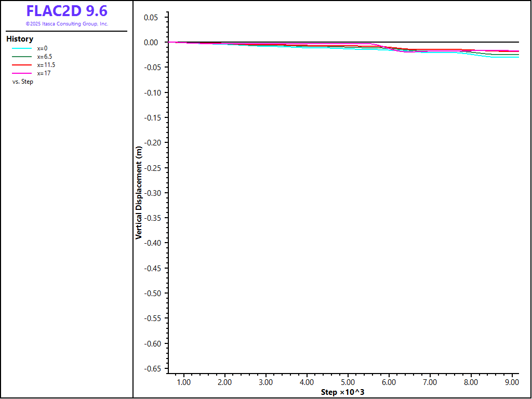
Task: Click the 'vs. Step' legend text
Action: coord(23,82)
